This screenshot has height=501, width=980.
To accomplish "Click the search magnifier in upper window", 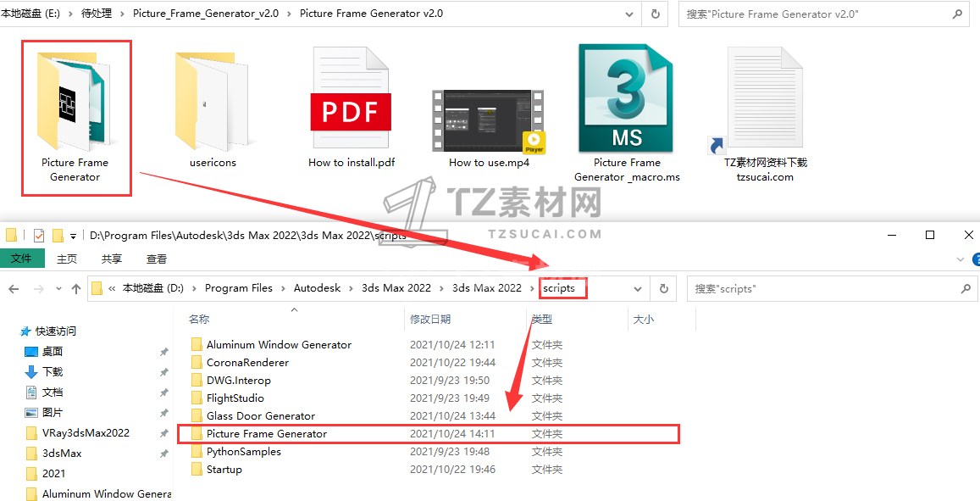I will tap(957, 13).
